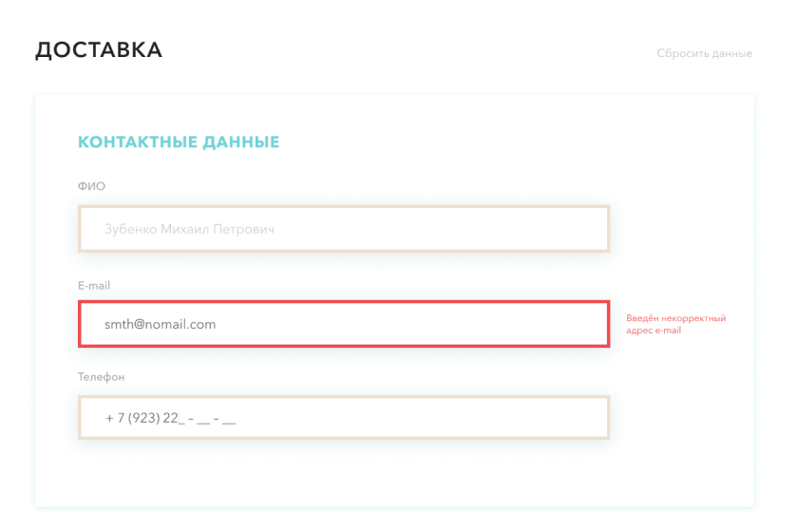Click the nomail.com domain part of the e-mail

pyautogui.click(x=180, y=324)
